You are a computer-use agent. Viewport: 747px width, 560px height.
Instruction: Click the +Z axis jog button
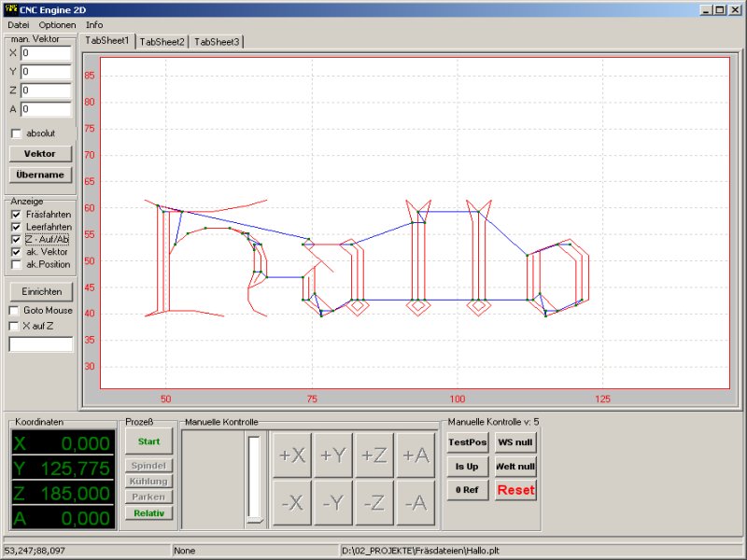374,455
